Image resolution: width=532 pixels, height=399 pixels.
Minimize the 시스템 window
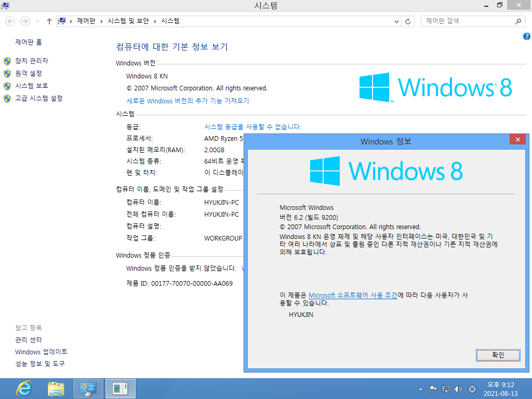486,5
